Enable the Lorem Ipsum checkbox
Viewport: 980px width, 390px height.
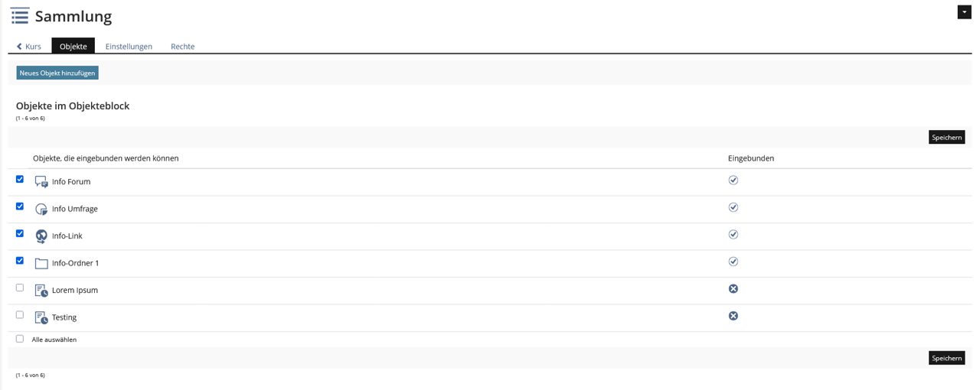[20, 288]
